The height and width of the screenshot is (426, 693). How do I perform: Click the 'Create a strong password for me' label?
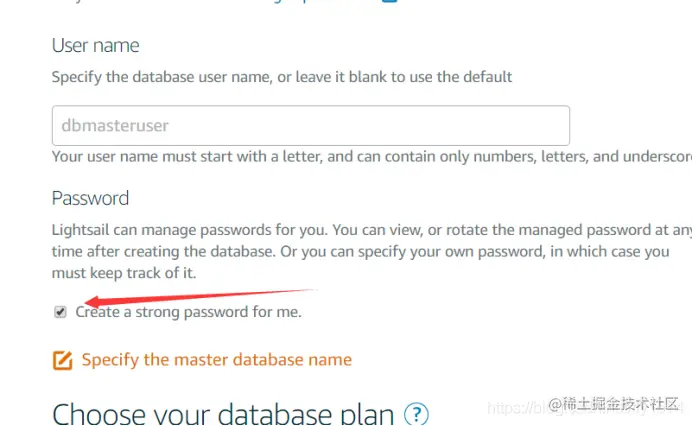point(188,312)
